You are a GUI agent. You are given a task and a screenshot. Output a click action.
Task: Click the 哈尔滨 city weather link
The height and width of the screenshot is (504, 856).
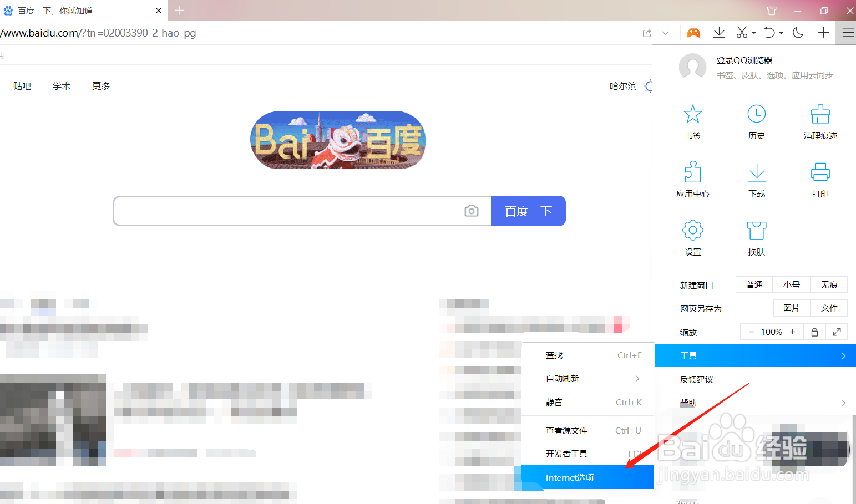[x=623, y=86]
